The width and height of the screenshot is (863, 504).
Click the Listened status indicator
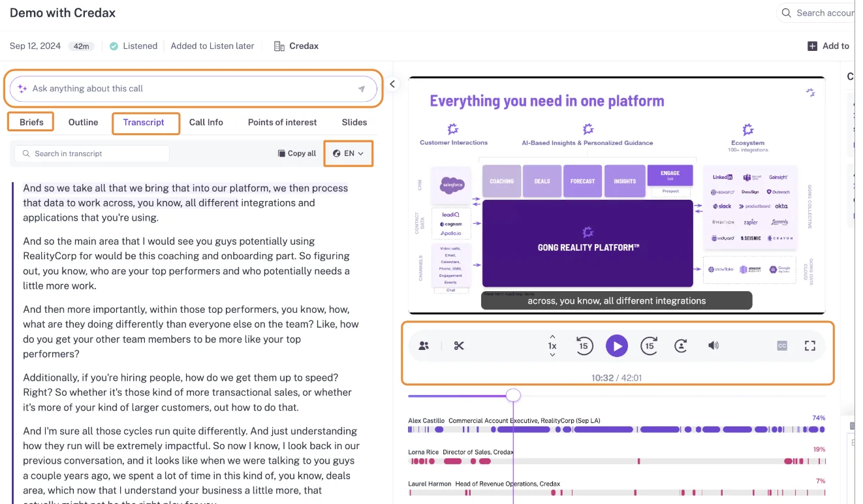133,46
